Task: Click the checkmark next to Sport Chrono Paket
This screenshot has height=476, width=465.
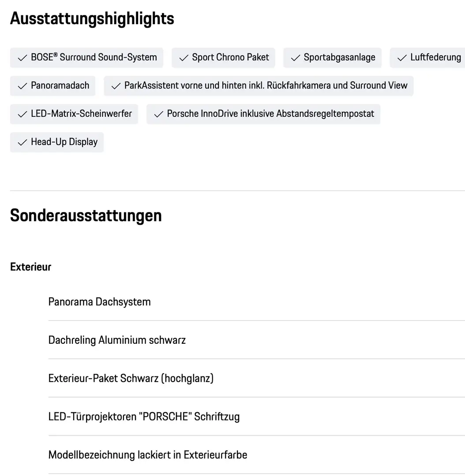Action: 184,58
